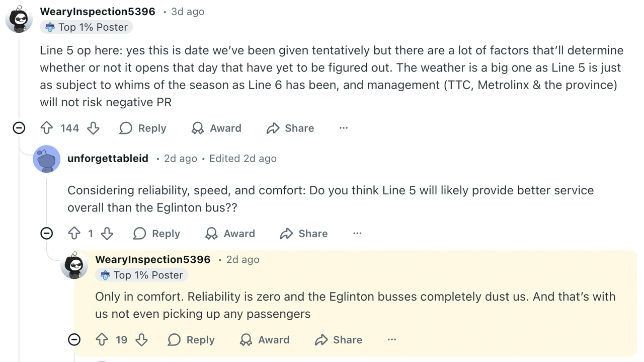
Task: Downvote the 144-point Line 5 op comment
Action: coord(93,128)
